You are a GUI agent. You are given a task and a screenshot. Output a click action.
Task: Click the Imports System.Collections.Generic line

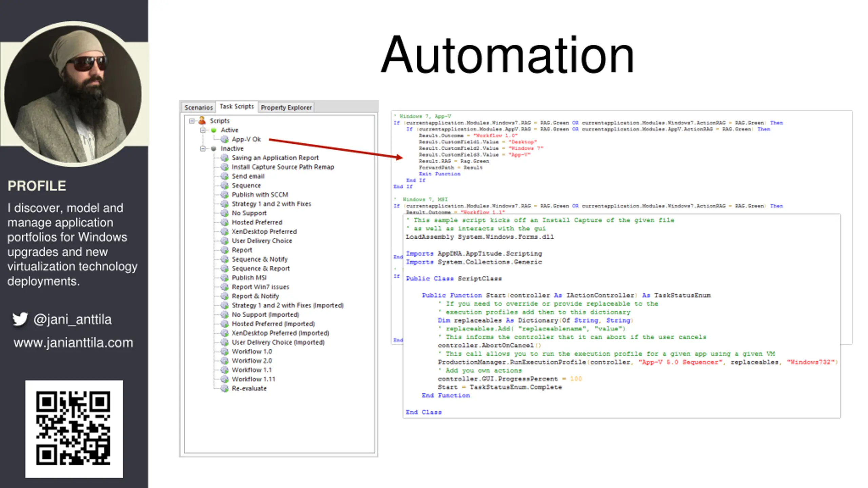474,262
